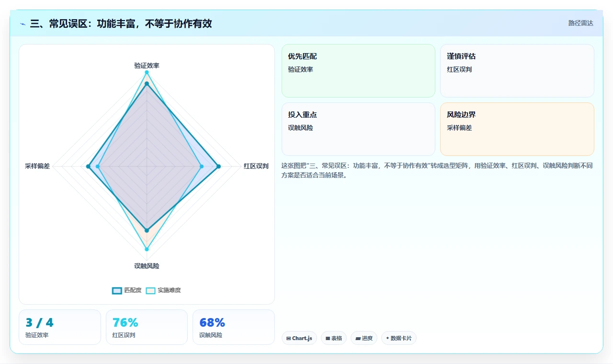Click the 匹配度 data point on 红区误判 axis
Image resolution: width=613 pixels, height=364 pixels.
[x=218, y=166]
